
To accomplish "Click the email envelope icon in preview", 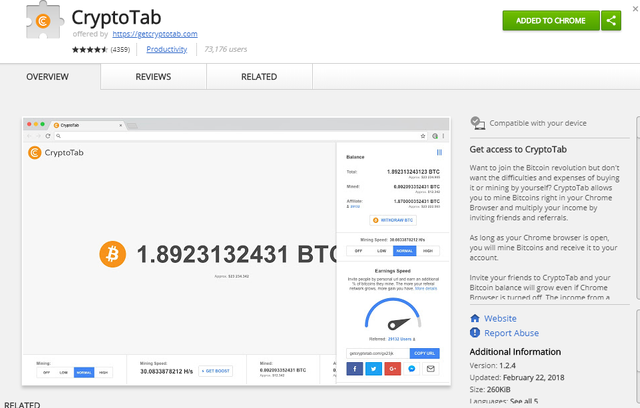I will 431,369.
